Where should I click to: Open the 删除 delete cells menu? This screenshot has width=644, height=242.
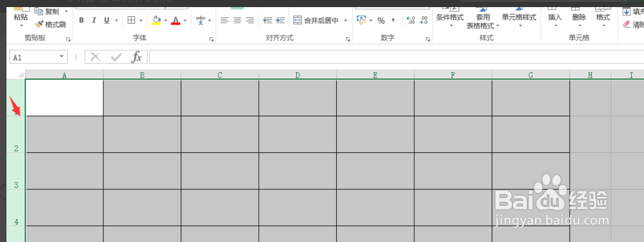pos(579,17)
